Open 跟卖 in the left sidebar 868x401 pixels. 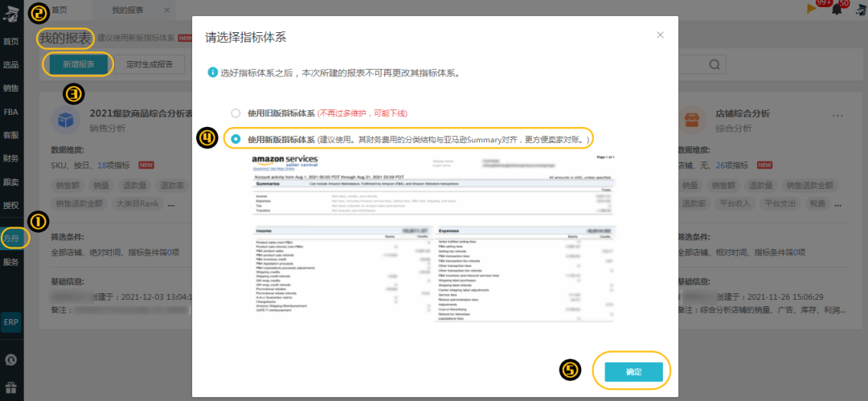[x=11, y=182]
